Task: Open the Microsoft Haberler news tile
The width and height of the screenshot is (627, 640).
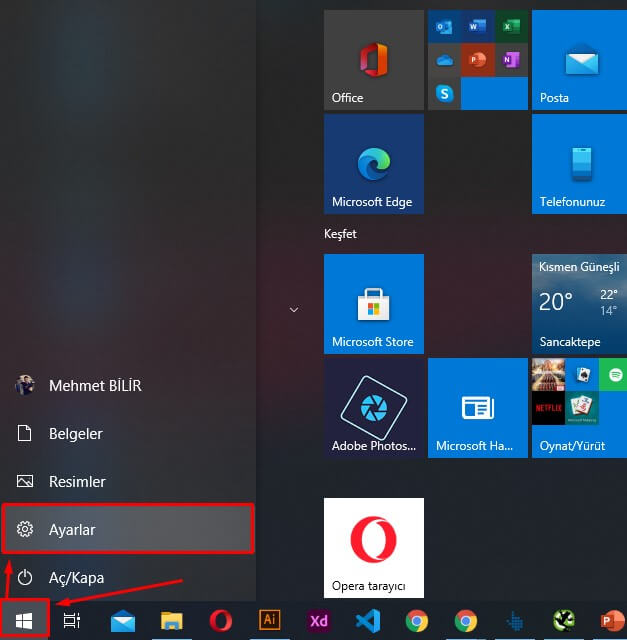Action: (478, 408)
